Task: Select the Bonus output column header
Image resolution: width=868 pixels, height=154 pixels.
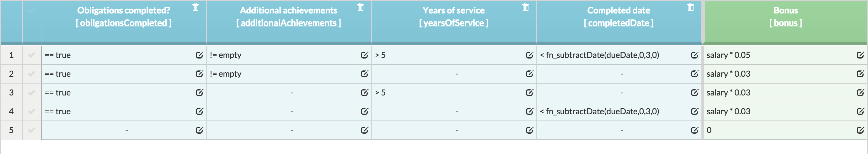Action: click(x=785, y=10)
